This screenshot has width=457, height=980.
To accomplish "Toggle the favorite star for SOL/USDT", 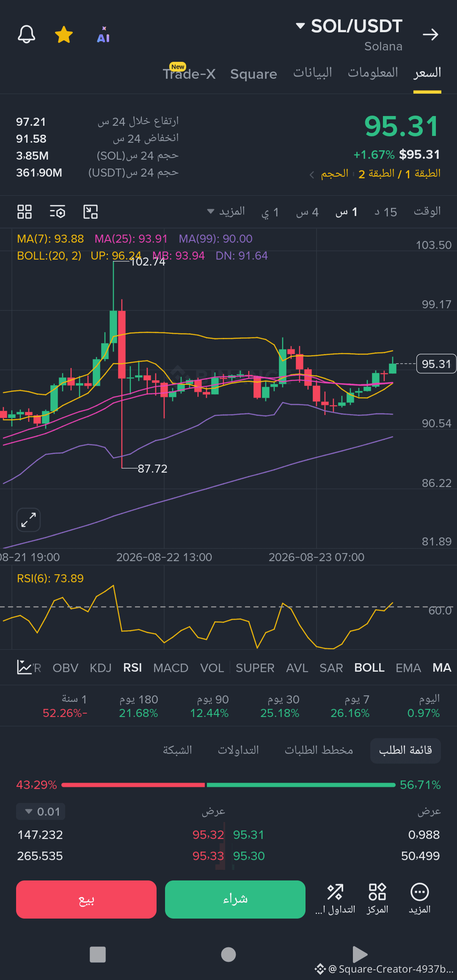I will click(x=64, y=34).
